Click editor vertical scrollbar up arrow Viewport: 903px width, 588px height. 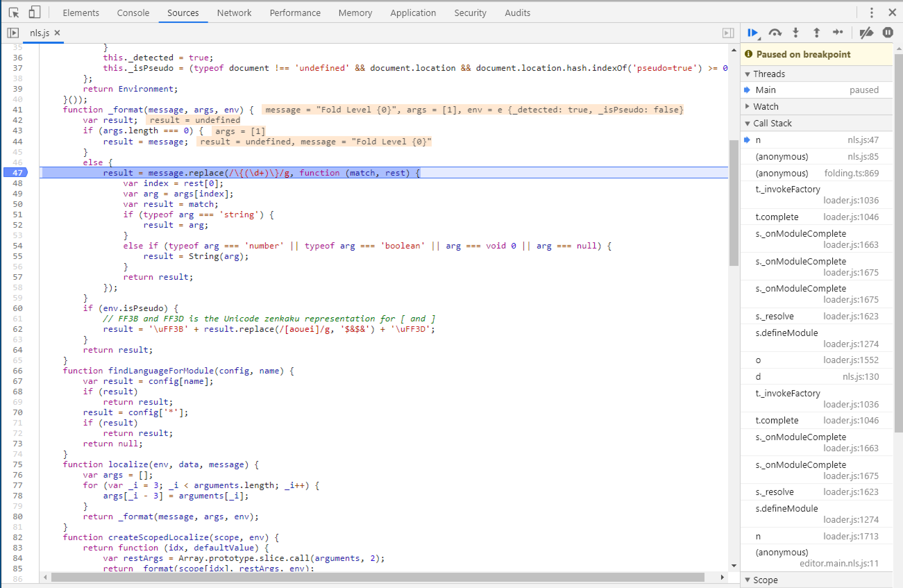pos(734,50)
